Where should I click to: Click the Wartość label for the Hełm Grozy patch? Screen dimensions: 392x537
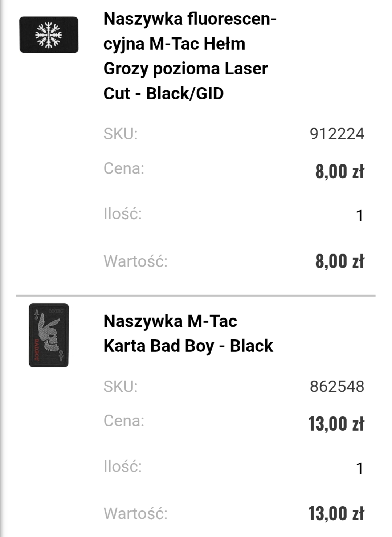136,261
